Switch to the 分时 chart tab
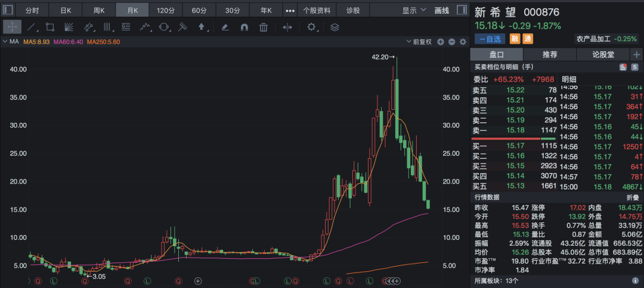644x288 pixels. (32, 11)
